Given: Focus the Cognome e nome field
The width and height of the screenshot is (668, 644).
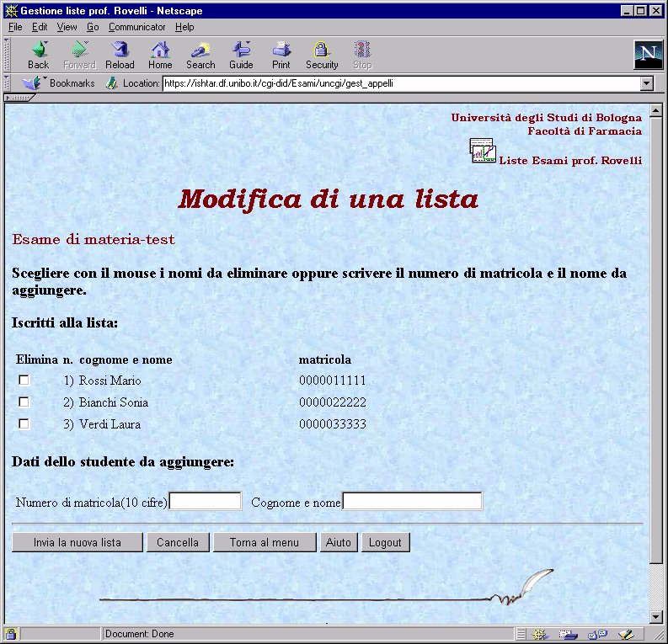Looking at the screenshot, I should 413,501.
